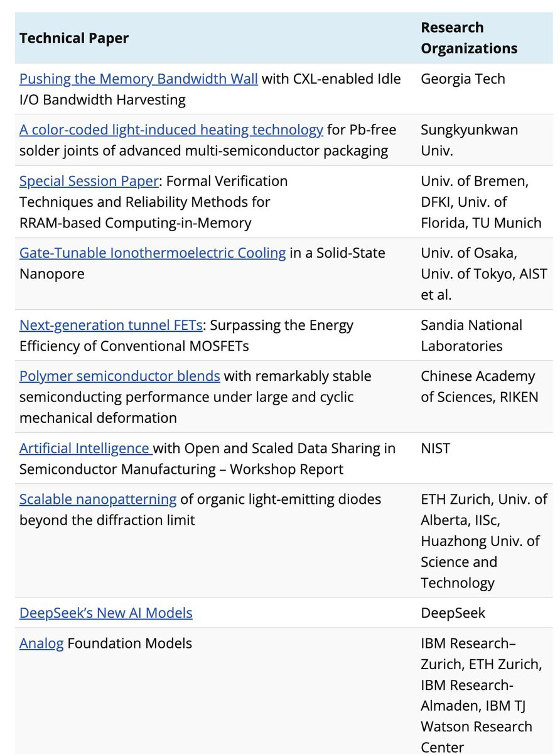The width and height of the screenshot is (560, 754).
Task: Click the Research Organizations column header
Action: pyautogui.click(x=470, y=38)
